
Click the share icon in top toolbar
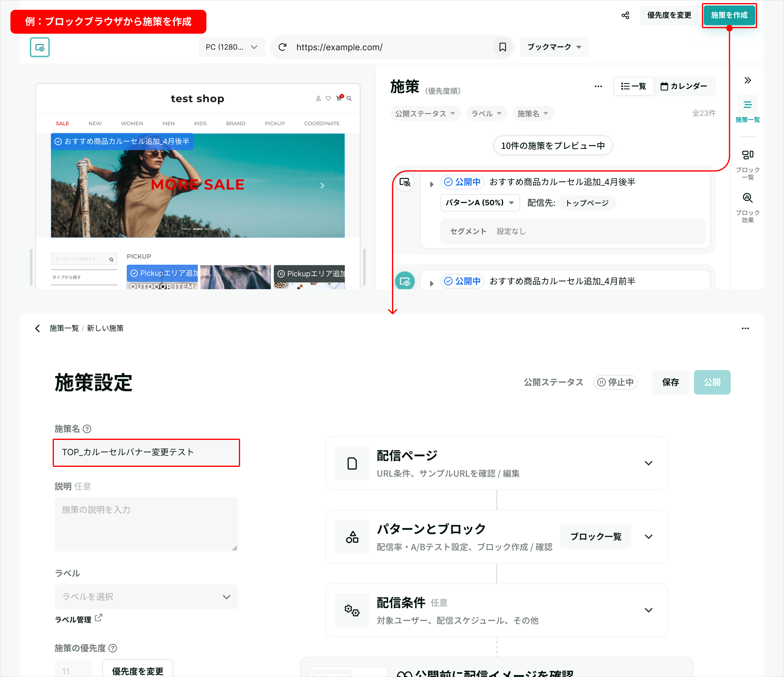[625, 15]
